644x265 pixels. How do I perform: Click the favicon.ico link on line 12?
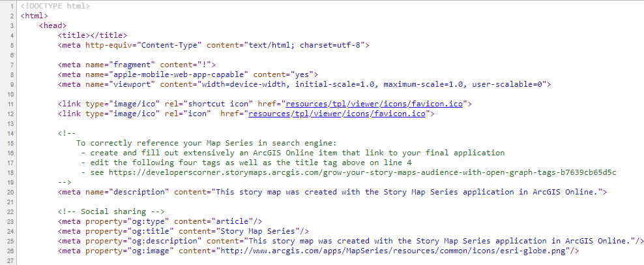409,114
